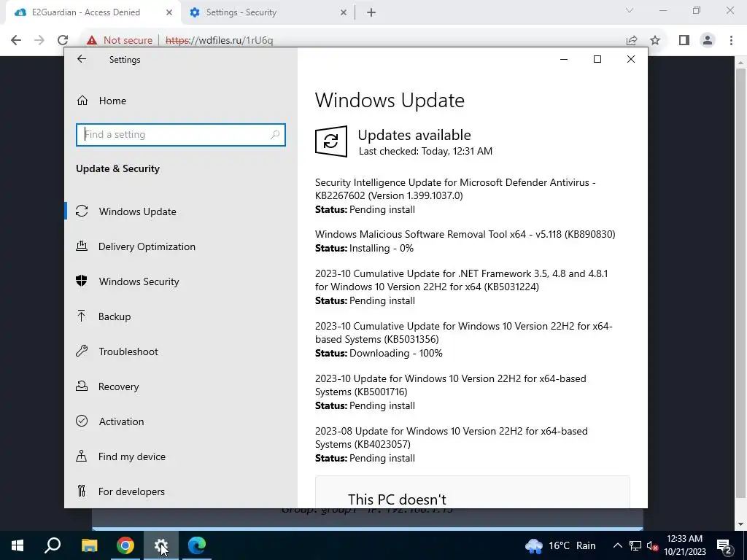Open weather widget showing 16°C Rain
747x560 pixels.
[560, 545]
